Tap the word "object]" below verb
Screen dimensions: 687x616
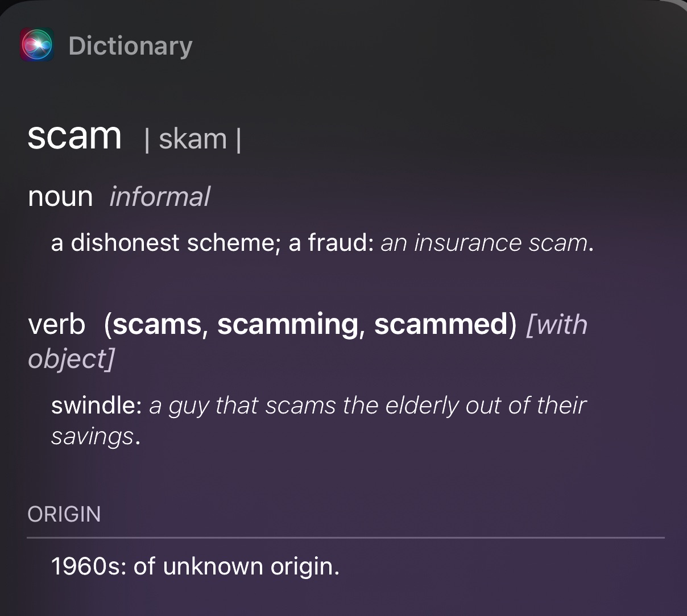click(x=71, y=358)
